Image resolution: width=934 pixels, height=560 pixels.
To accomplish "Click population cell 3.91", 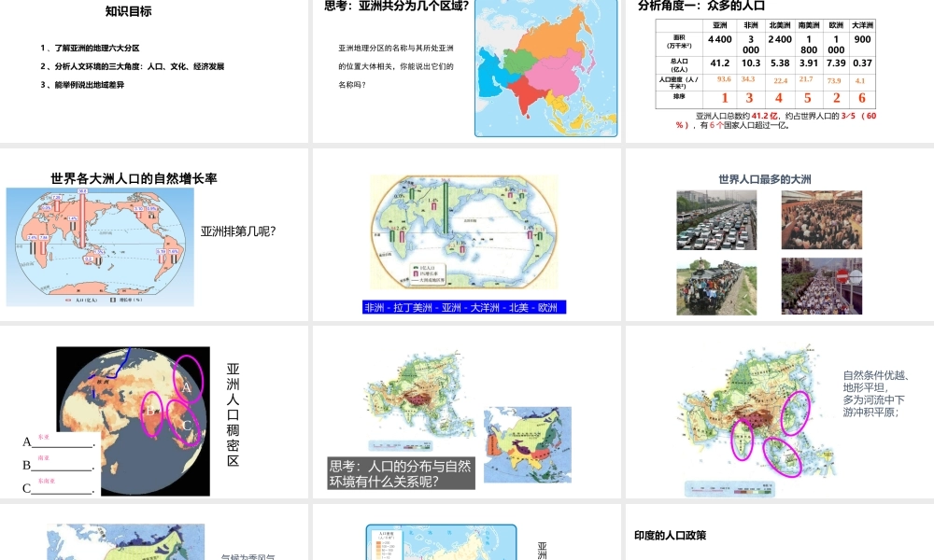I will pyautogui.click(x=808, y=63).
